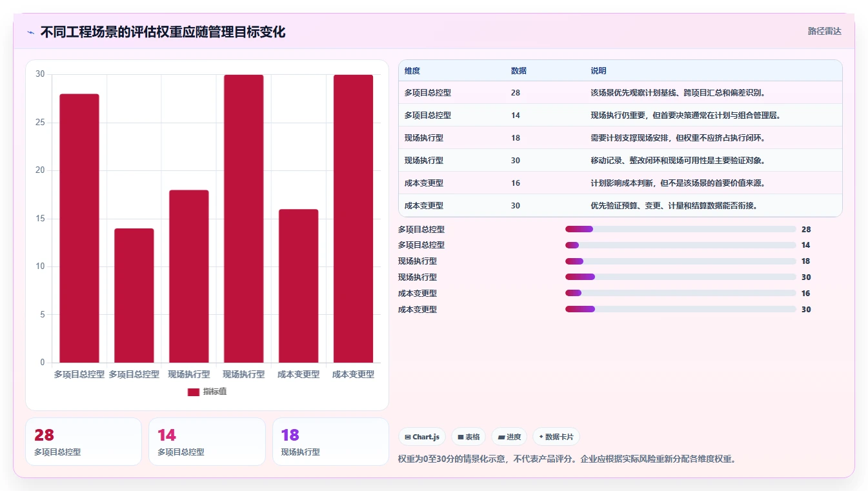
Task: Click the 多项目总控型 progress bar valued 28
Action: click(680, 229)
